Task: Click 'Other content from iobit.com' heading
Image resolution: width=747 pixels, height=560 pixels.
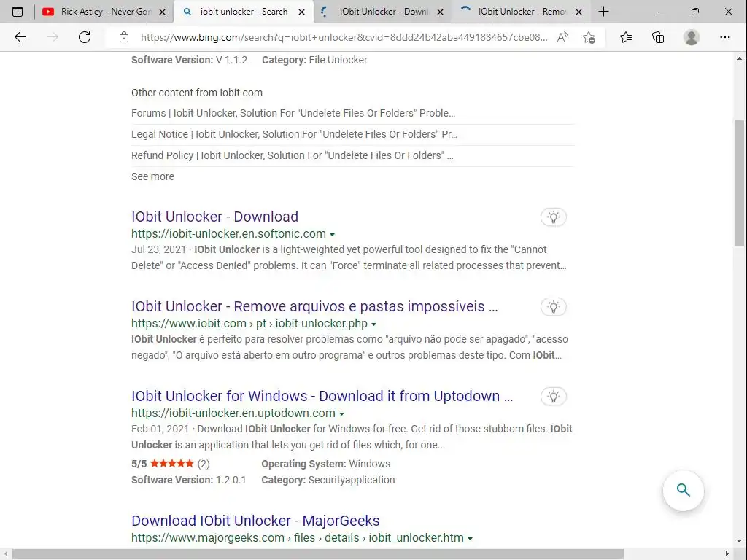Action: tap(197, 93)
